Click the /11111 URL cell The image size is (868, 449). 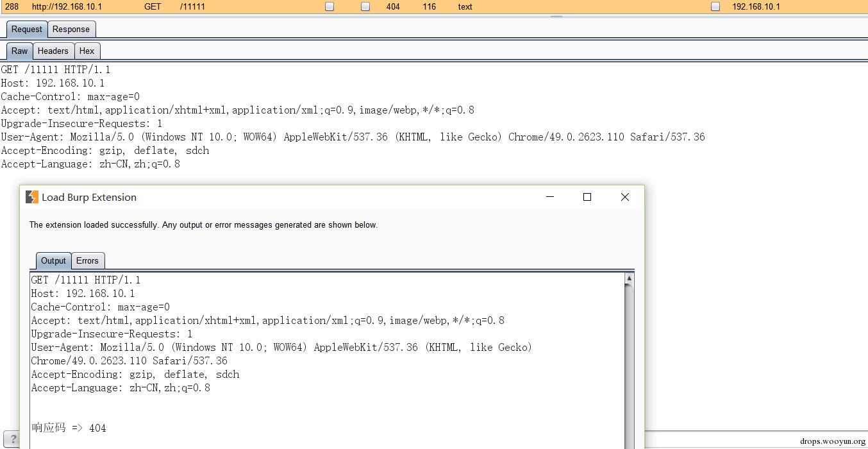(192, 6)
